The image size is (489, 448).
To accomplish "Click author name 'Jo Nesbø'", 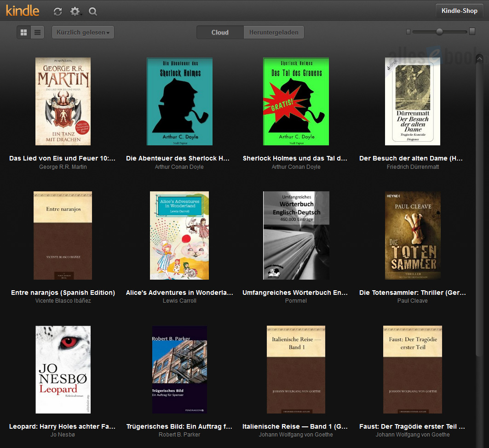I will pyautogui.click(x=63, y=435).
